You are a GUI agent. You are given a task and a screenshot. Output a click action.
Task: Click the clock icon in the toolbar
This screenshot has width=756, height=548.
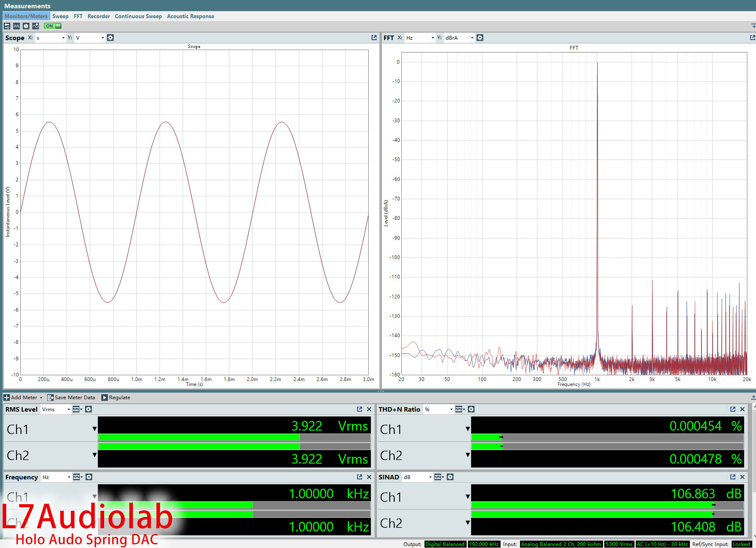tap(26, 26)
